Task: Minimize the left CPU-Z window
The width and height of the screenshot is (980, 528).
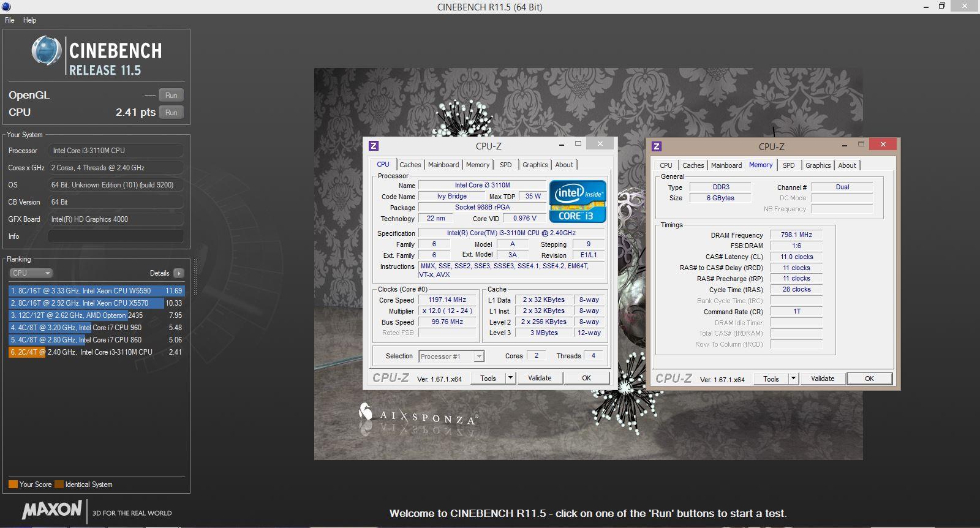Action: coord(562,144)
